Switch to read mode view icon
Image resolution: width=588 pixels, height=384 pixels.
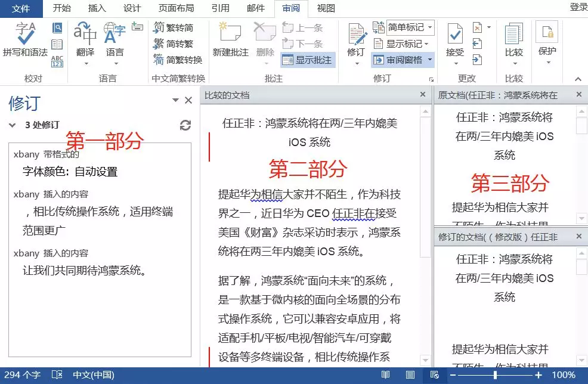[385, 374]
